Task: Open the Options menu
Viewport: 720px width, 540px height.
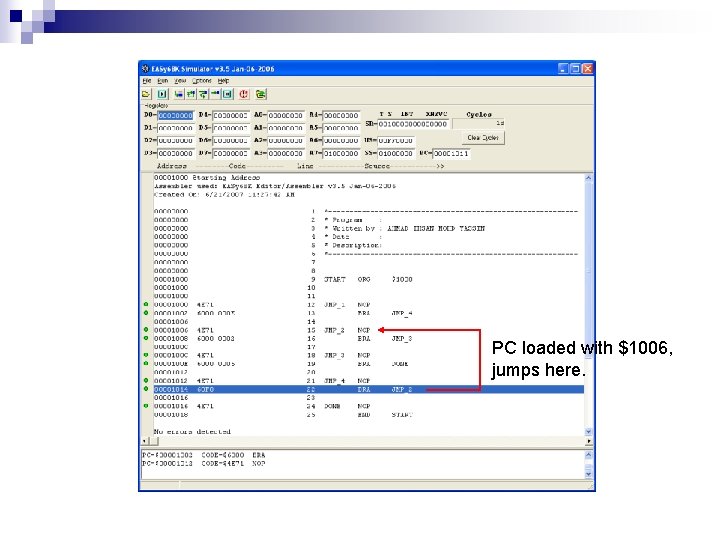Action: pyautogui.click(x=202, y=81)
